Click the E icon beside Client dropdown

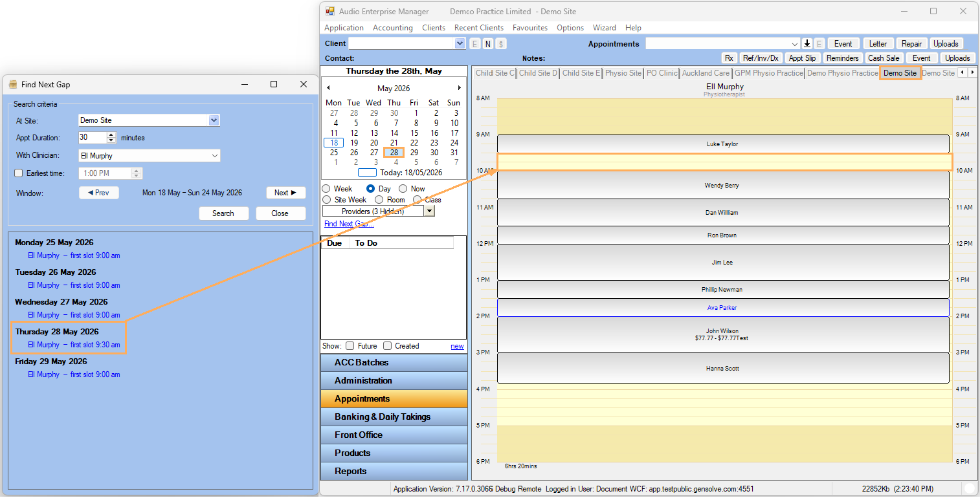(x=475, y=44)
